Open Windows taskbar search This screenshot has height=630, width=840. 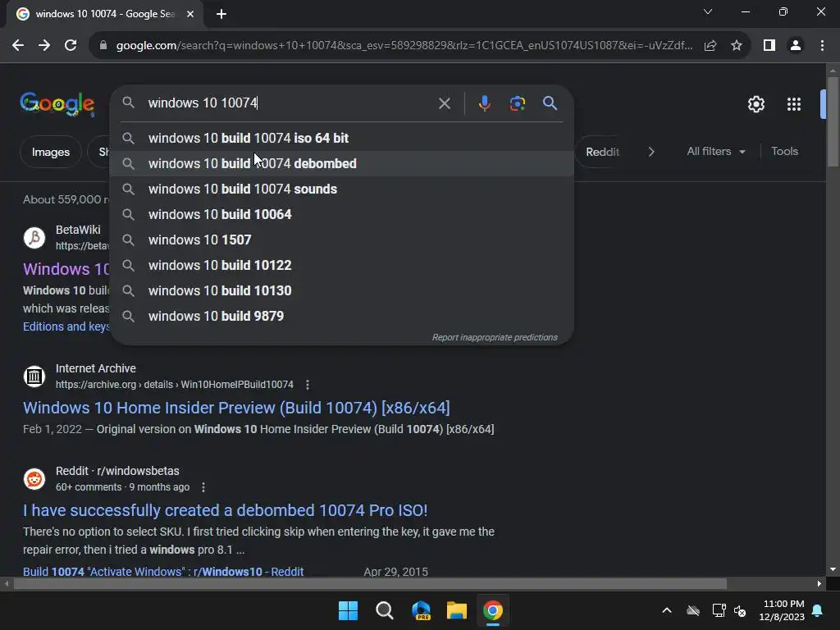[385, 610]
